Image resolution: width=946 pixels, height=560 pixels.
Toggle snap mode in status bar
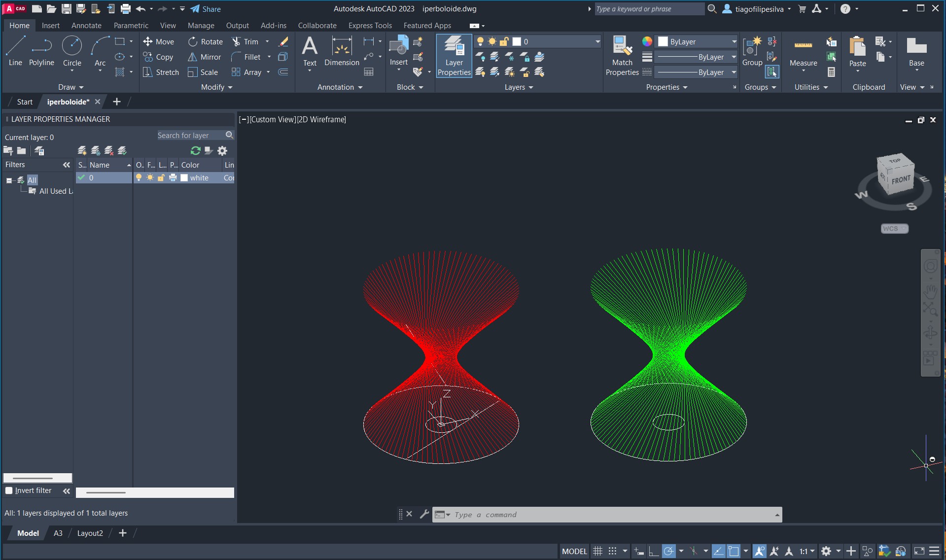pos(612,551)
